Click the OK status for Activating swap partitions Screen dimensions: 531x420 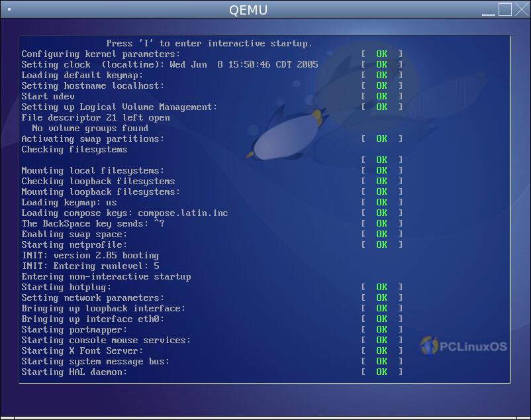381,138
